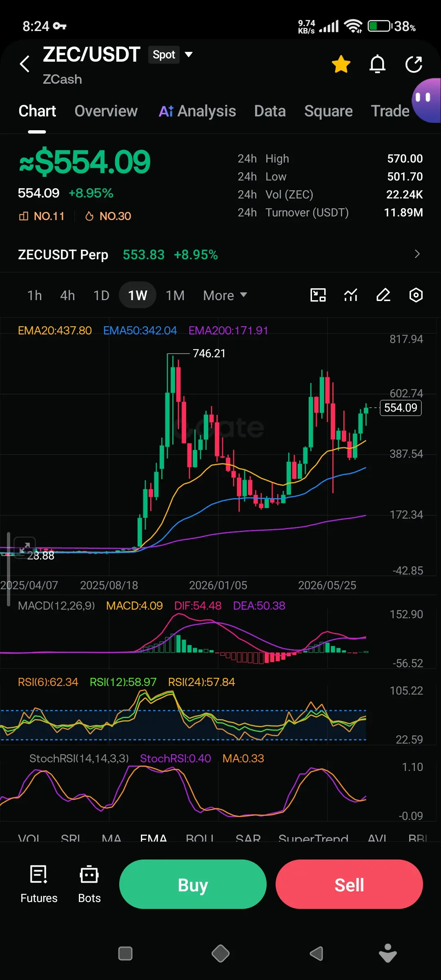This screenshot has width=441, height=980.
Task: Switch to the Chart tab
Action: pos(37,111)
